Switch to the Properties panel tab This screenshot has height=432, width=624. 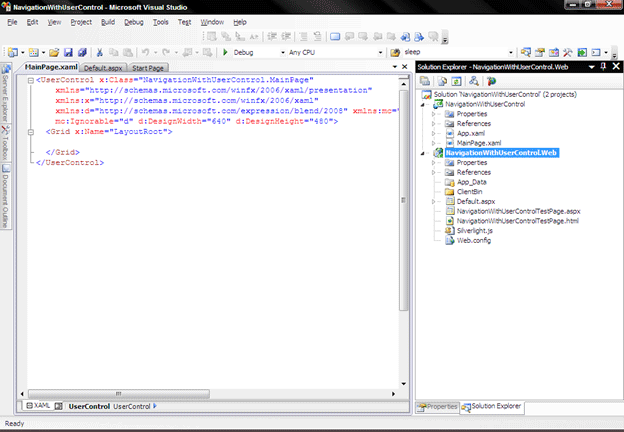438,407
